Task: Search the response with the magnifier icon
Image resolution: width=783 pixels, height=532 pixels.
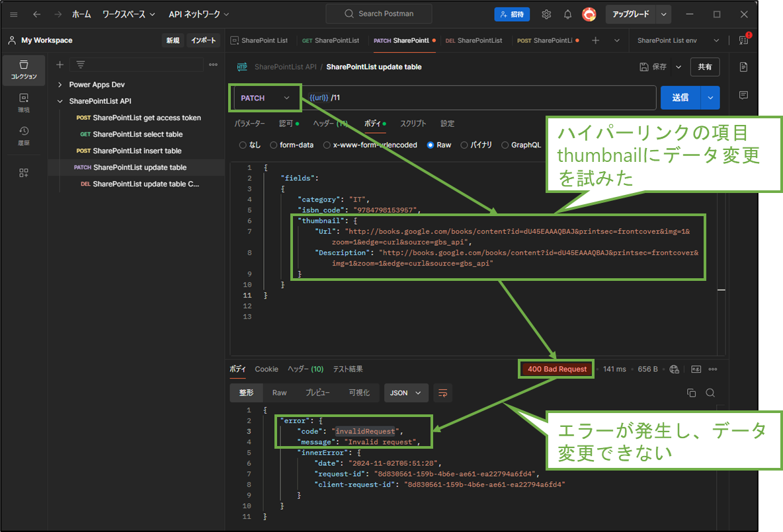Action: pyautogui.click(x=710, y=393)
